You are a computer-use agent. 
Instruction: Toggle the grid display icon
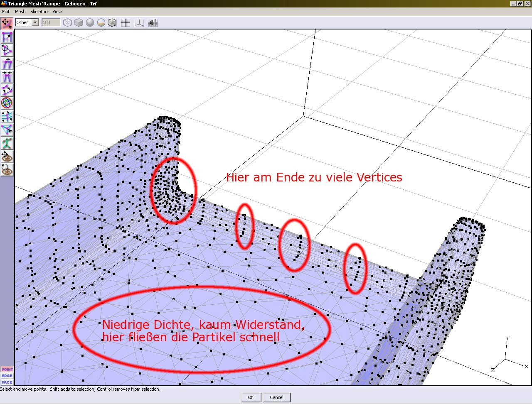pos(125,22)
